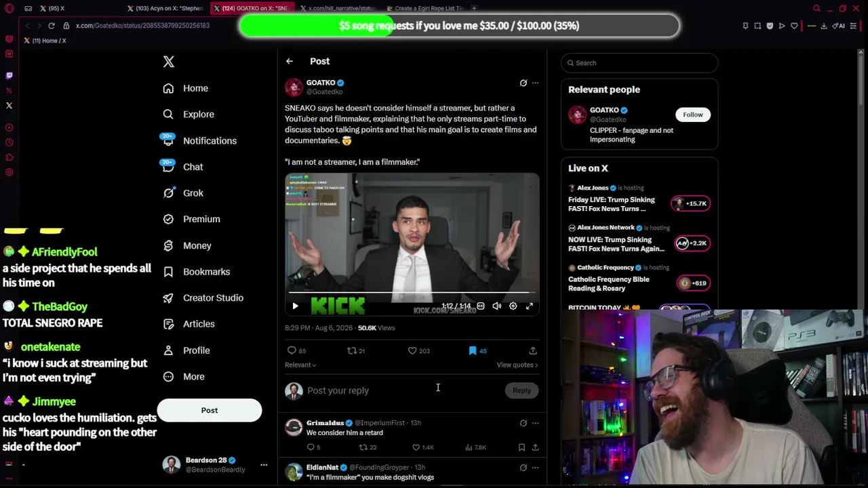Open saved Bookmarks in sidebar
Image resolution: width=868 pixels, height=488 pixels.
[197, 272]
